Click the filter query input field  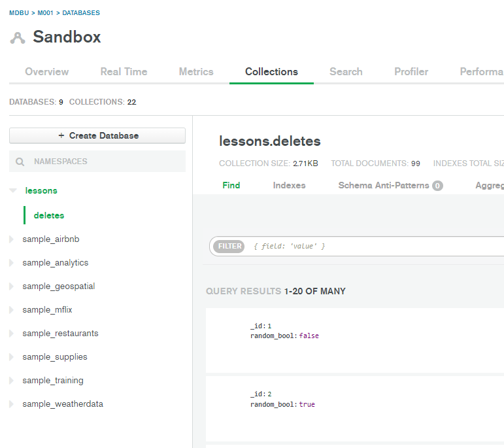[x=373, y=247]
